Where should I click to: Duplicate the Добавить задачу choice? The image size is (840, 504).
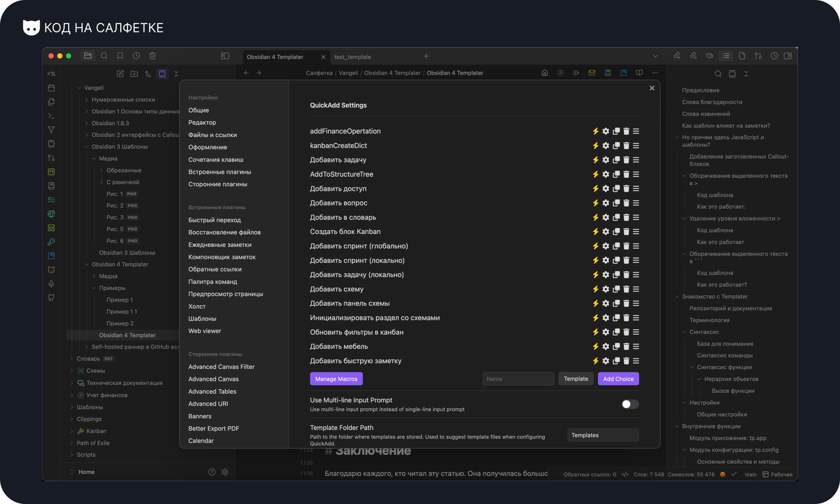[616, 160]
